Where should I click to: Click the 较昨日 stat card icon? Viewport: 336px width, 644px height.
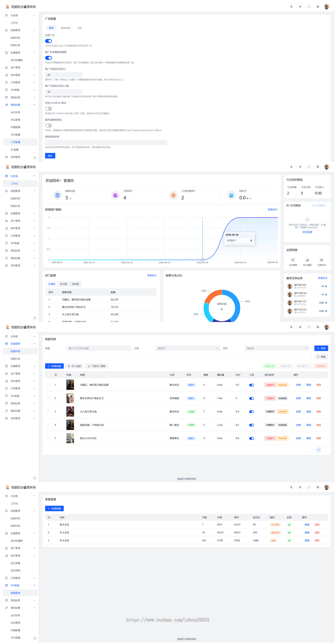pyautogui.click(x=231, y=195)
